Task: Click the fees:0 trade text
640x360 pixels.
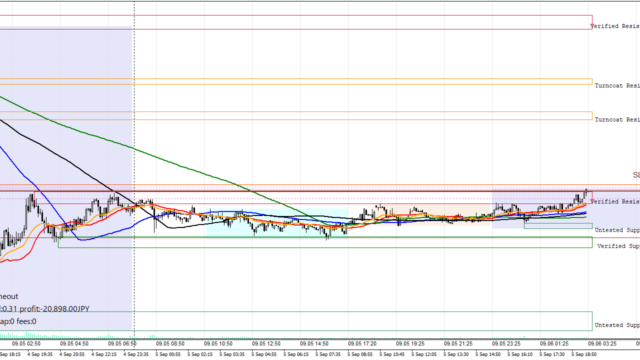Action: click(x=26, y=322)
